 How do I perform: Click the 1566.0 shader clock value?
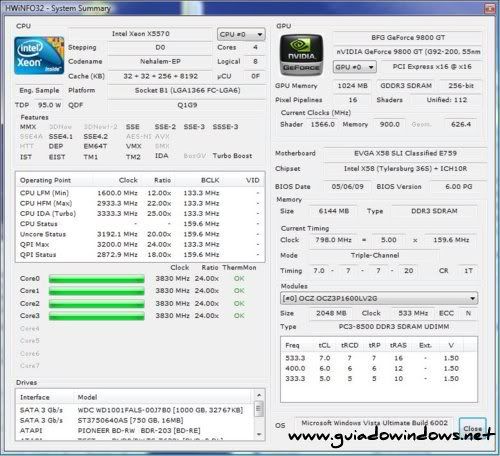click(x=322, y=125)
